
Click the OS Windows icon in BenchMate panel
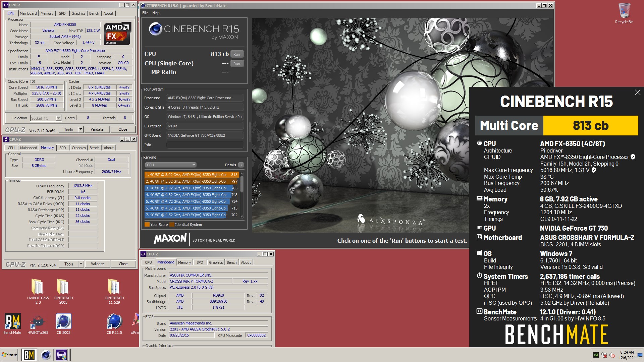(x=479, y=253)
